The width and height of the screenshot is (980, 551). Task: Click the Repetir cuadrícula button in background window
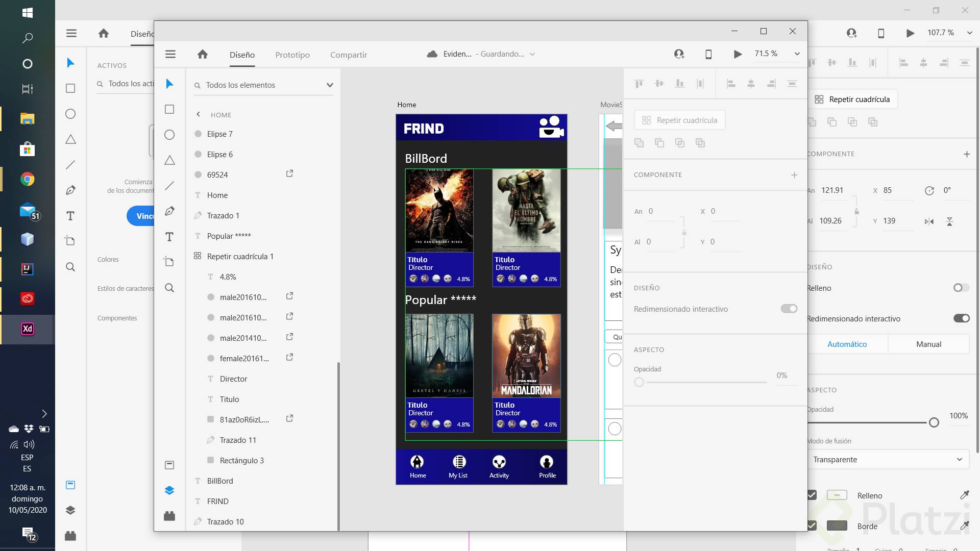pos(853,99)
